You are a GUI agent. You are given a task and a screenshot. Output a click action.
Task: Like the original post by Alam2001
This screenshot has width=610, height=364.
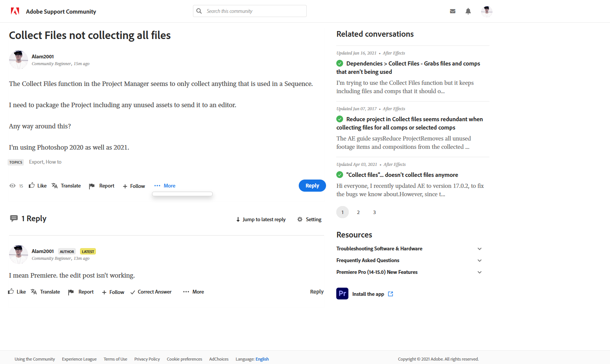(38, 186)
